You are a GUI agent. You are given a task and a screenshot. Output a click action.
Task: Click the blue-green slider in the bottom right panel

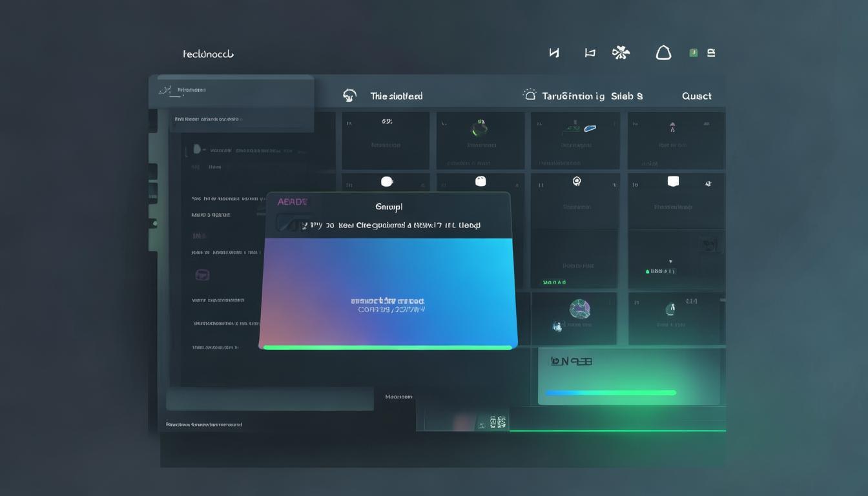610,393
